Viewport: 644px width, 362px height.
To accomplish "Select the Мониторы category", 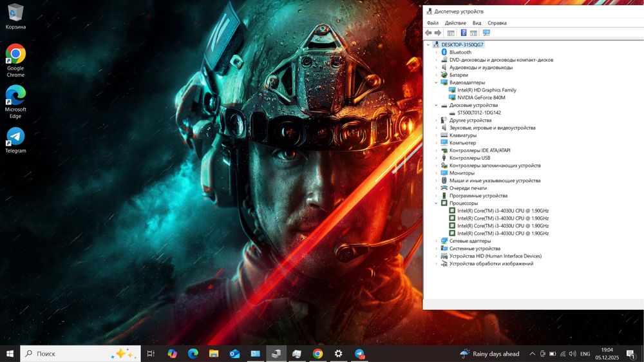I will (462, 173).
